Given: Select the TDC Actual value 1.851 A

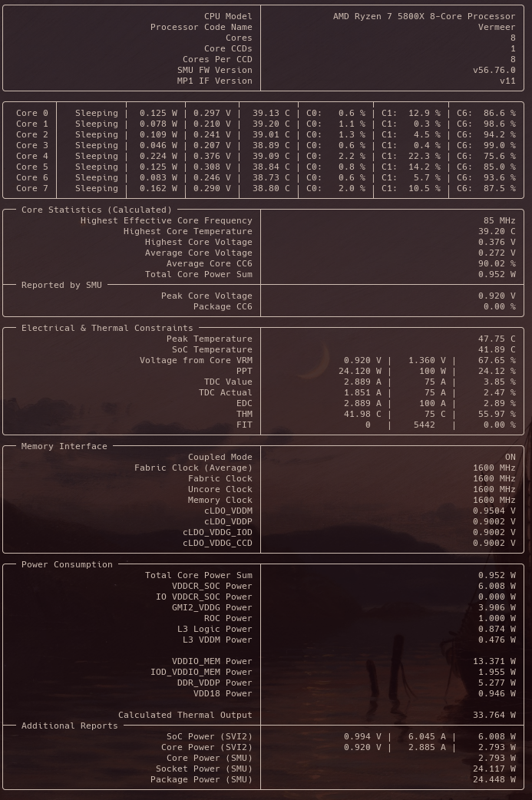Looking at the screenshot, I should pyautogui.click(x=362, y=392).
